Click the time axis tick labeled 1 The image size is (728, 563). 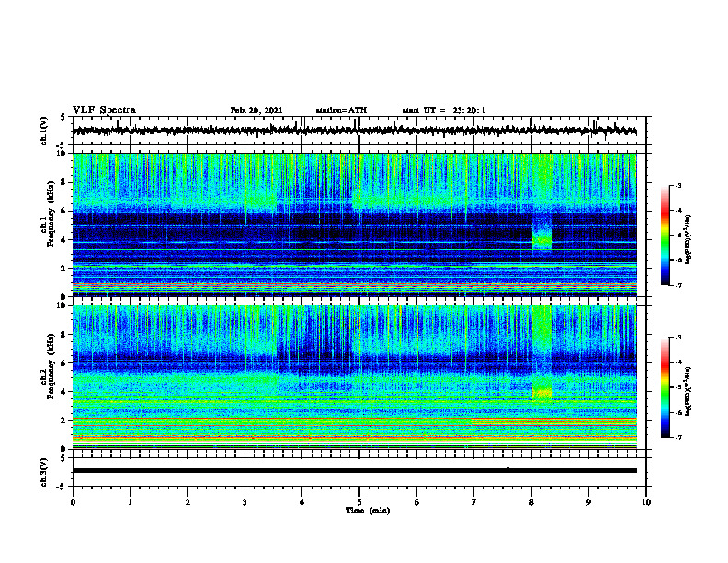click(130, 502)
